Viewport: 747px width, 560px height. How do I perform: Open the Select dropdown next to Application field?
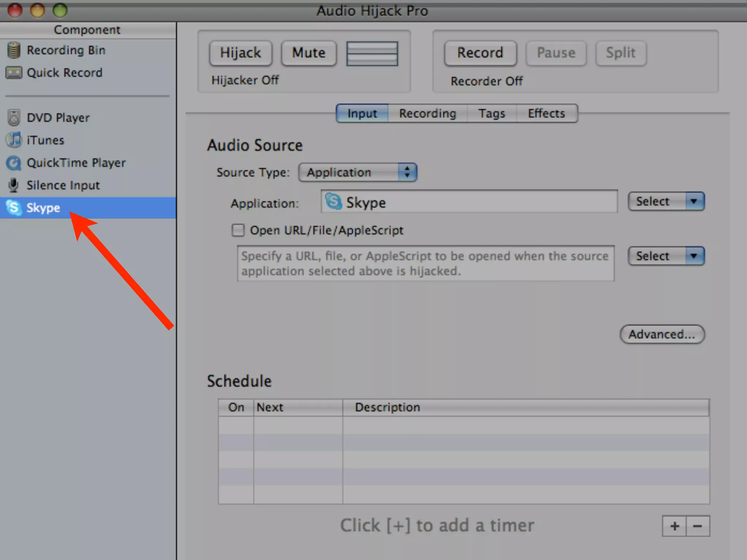pyautogui.click(x=666, y=201)
